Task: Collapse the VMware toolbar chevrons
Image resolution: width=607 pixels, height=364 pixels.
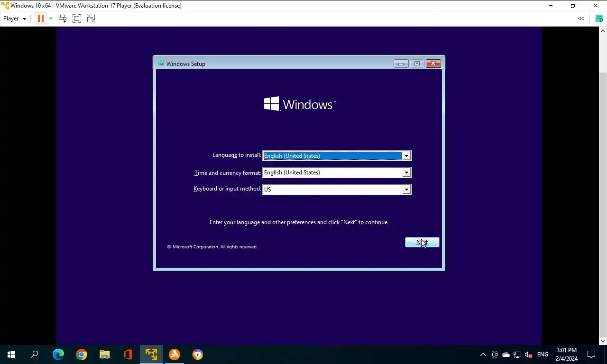Action: [580, 18]
